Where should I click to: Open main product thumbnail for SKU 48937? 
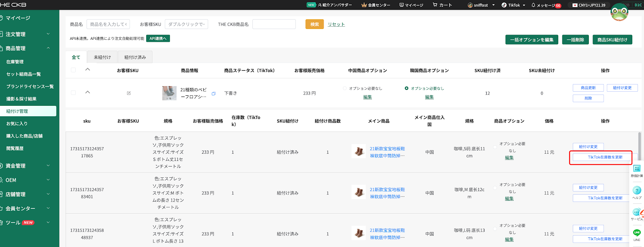(x=359, y=233)
